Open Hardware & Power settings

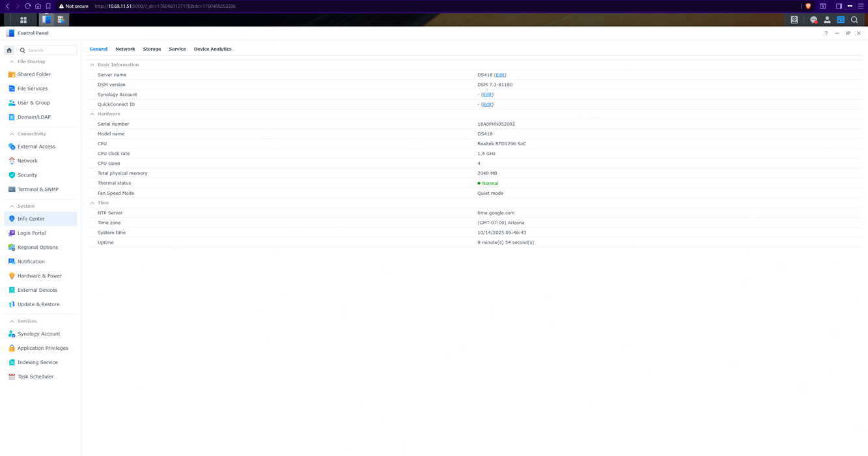(39, 276)
